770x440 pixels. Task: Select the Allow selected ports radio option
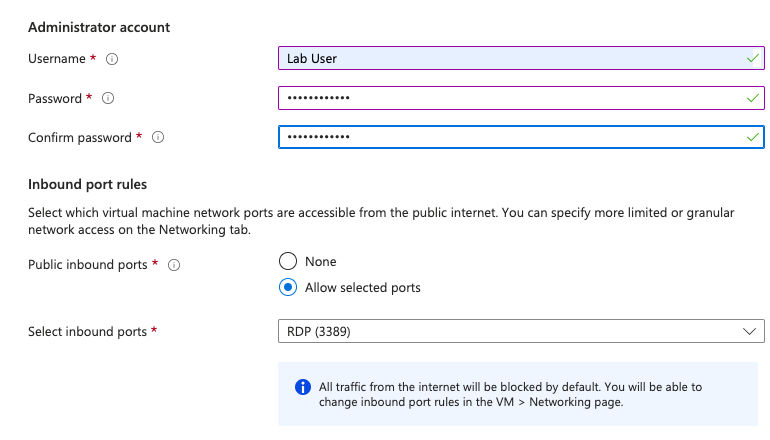(x=288, y=288)
